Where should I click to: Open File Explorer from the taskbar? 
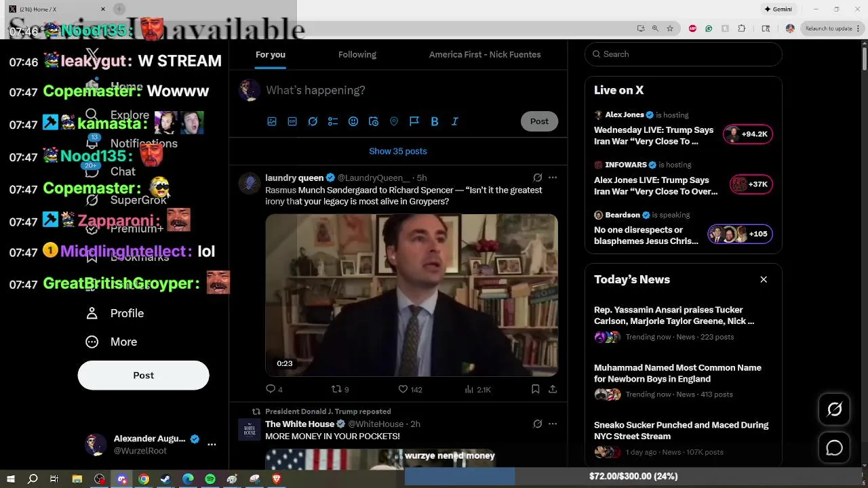(x=77, y=479)
